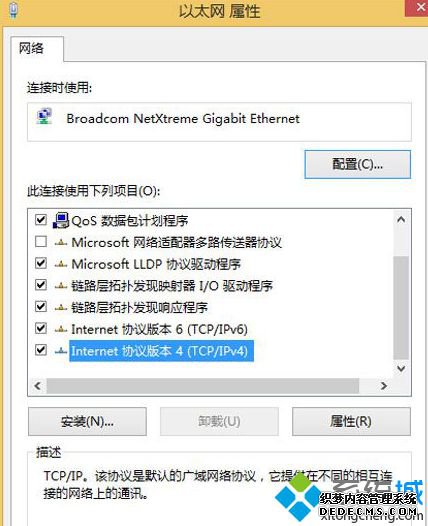Click the 安装(N)... button
428x526 pixels.
(87, 422)
